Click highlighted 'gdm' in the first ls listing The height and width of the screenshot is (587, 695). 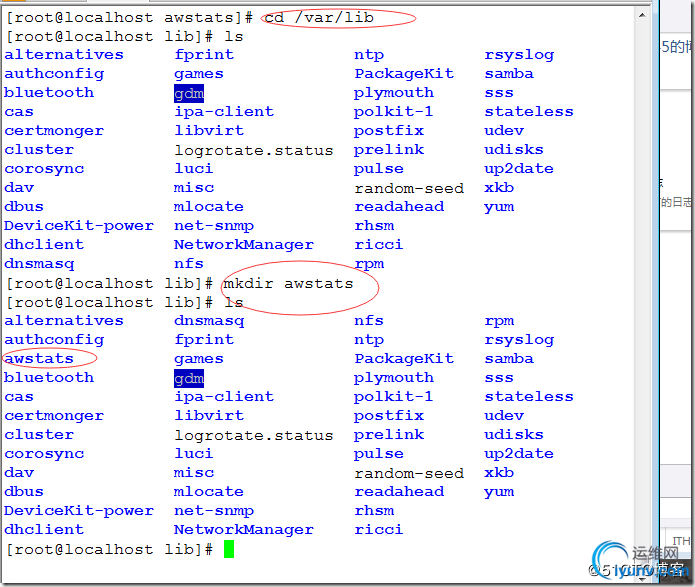189,93
